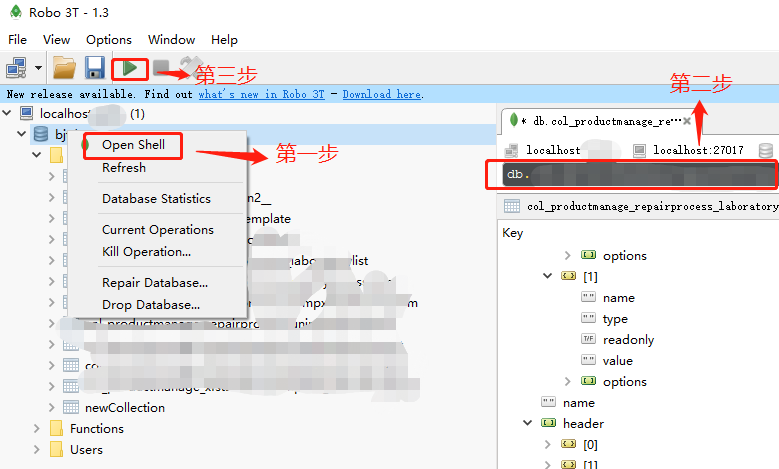Click the T/F boolean icon beside readonly
The height and width of the screenshot is (469, 779).
(588, 339)
